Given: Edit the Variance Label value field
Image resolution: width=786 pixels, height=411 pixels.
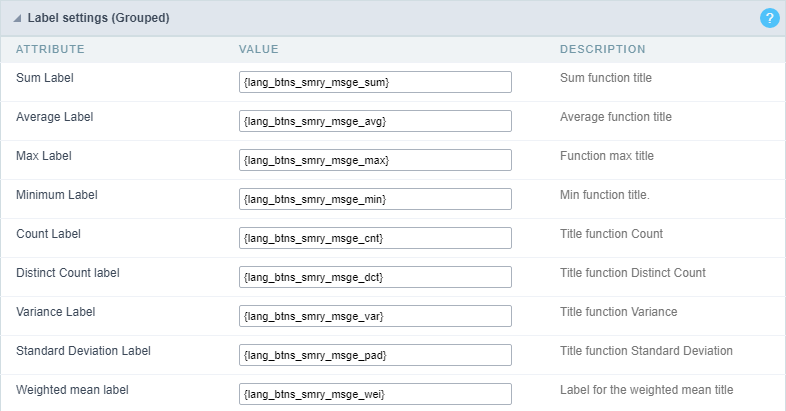Looking at the screenshot, I should [375, 316].
